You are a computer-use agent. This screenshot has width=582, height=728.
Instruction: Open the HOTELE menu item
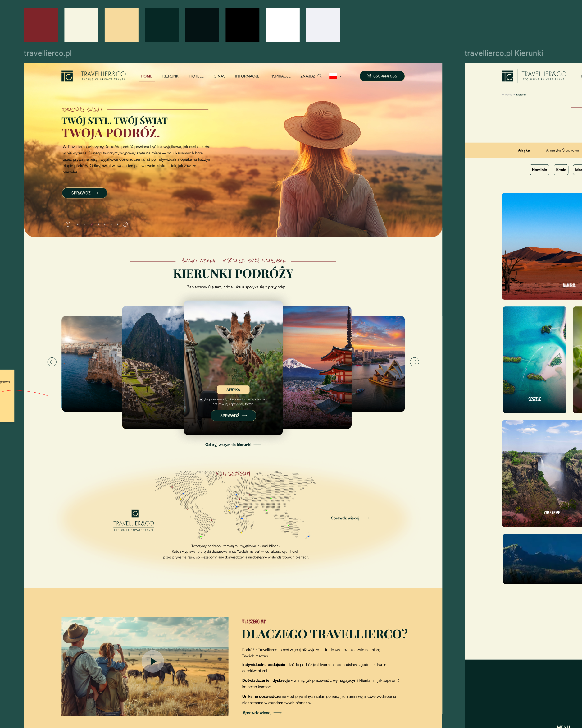tap(196, 76)
